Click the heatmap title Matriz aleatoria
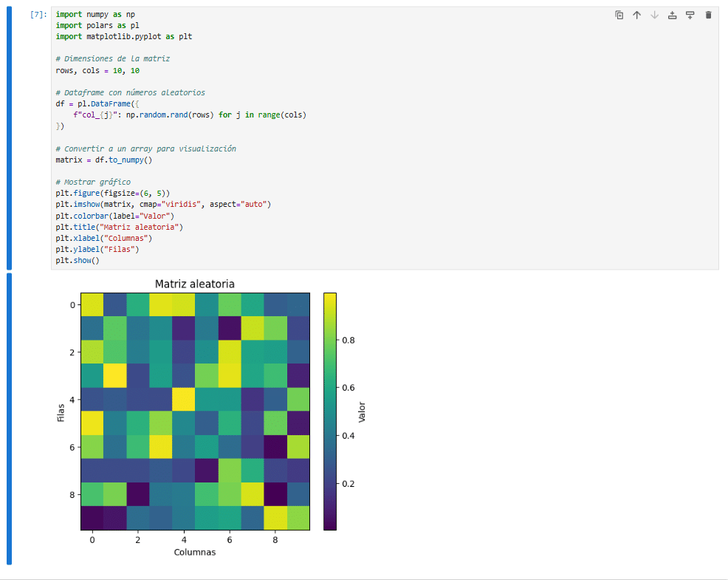728x580 pixels. pyautogui.click(x=194, y=284)
